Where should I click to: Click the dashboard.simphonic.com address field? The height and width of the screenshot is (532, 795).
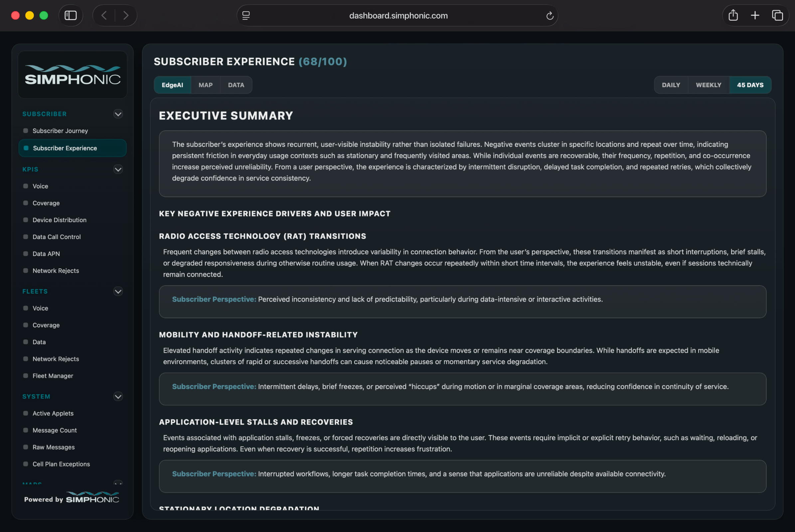tap(398, 16)
